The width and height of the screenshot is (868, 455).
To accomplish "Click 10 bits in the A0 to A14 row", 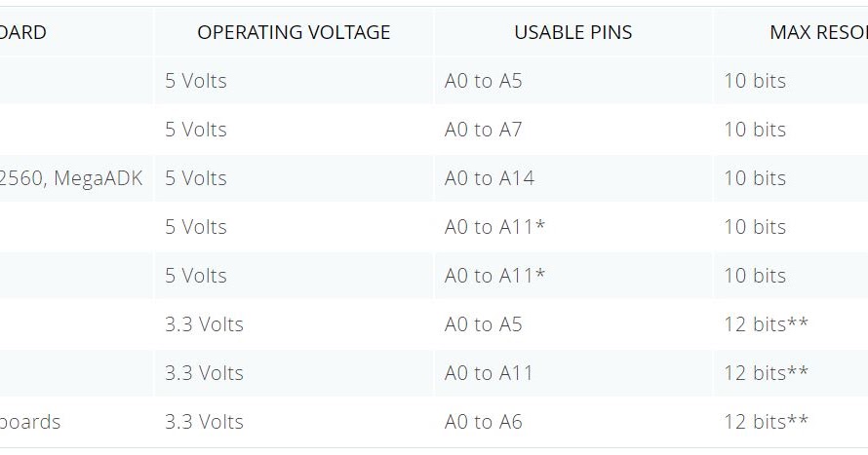I will [x=754, y=178].
